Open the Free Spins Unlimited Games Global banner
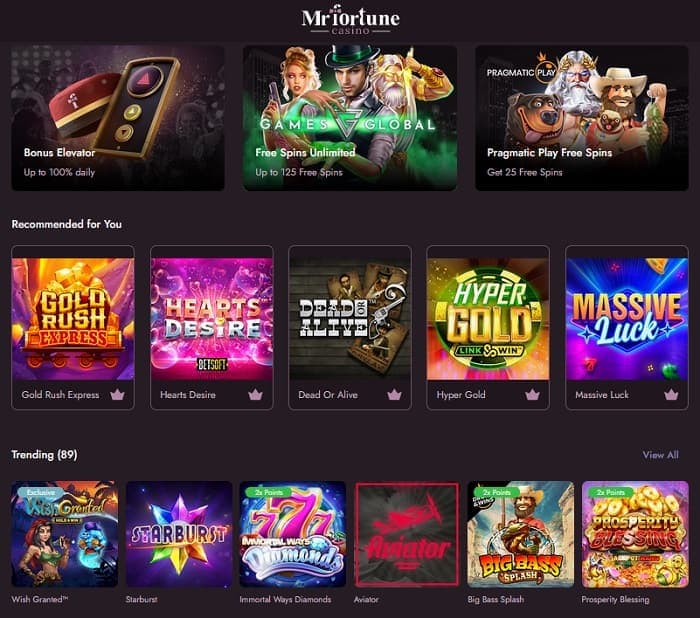The height and width of the screenshot is (618, 700). pos(350,118)
